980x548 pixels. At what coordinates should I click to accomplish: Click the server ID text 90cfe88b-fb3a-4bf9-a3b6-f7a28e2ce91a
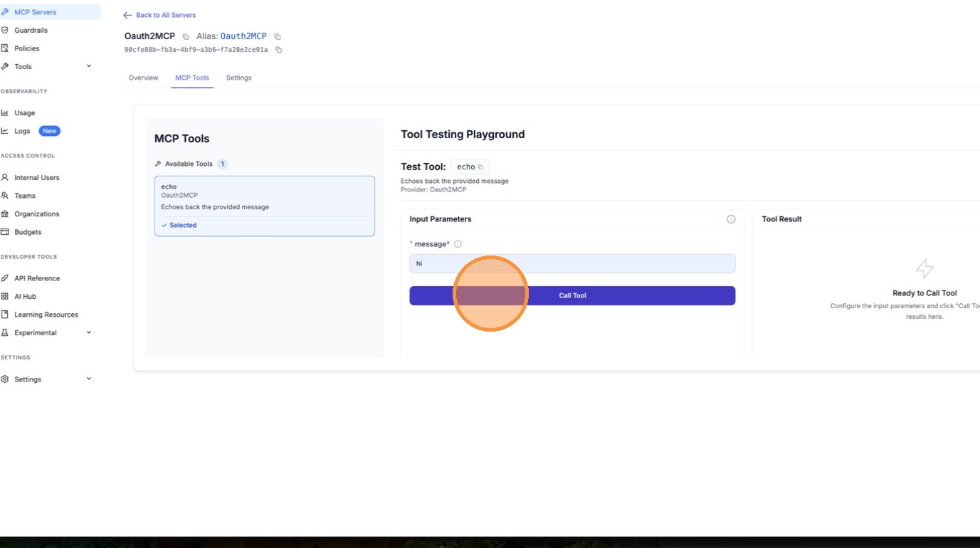pyautogui.click(x=196, y=50)
